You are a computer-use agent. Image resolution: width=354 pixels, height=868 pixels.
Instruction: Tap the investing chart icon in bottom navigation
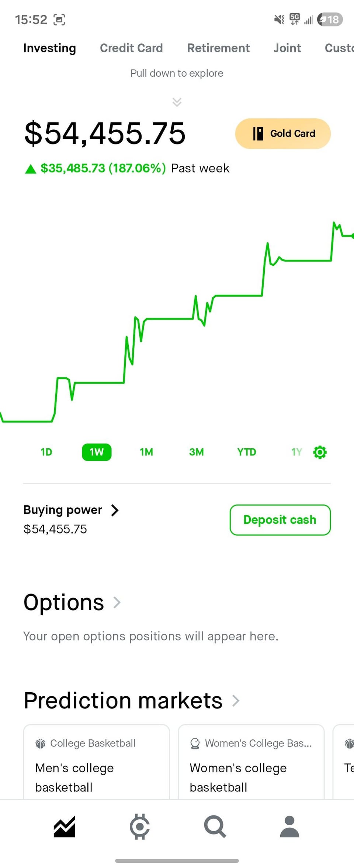click(x=65, y=827)
